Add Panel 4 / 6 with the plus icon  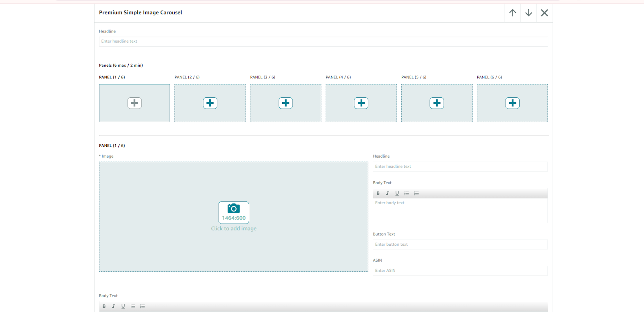361,103
